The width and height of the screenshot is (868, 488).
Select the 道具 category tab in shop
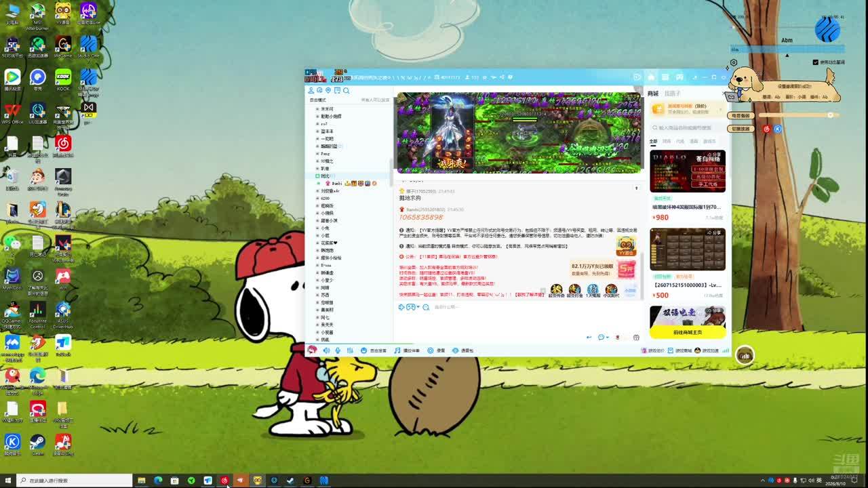pyautogui.click(x=694, y=142)
